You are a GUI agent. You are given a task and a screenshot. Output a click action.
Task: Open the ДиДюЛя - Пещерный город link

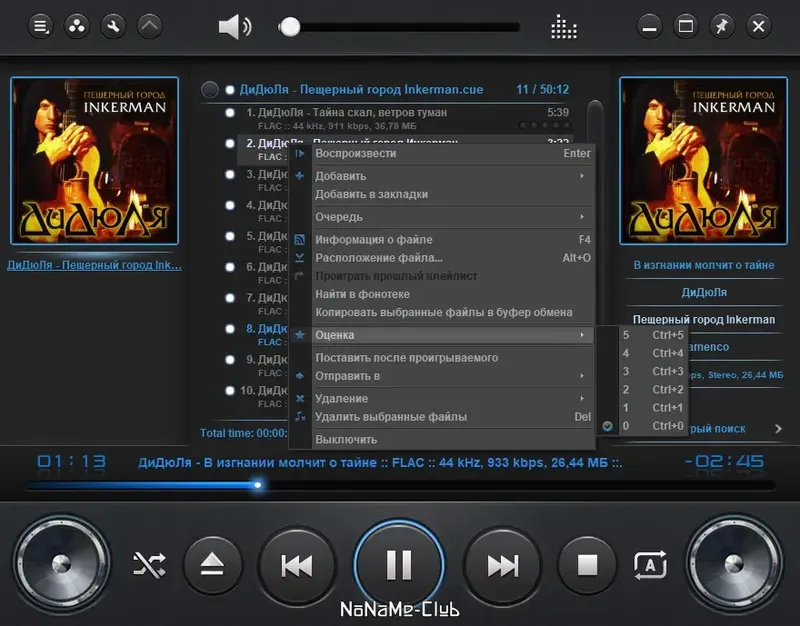tap(94, 265)
